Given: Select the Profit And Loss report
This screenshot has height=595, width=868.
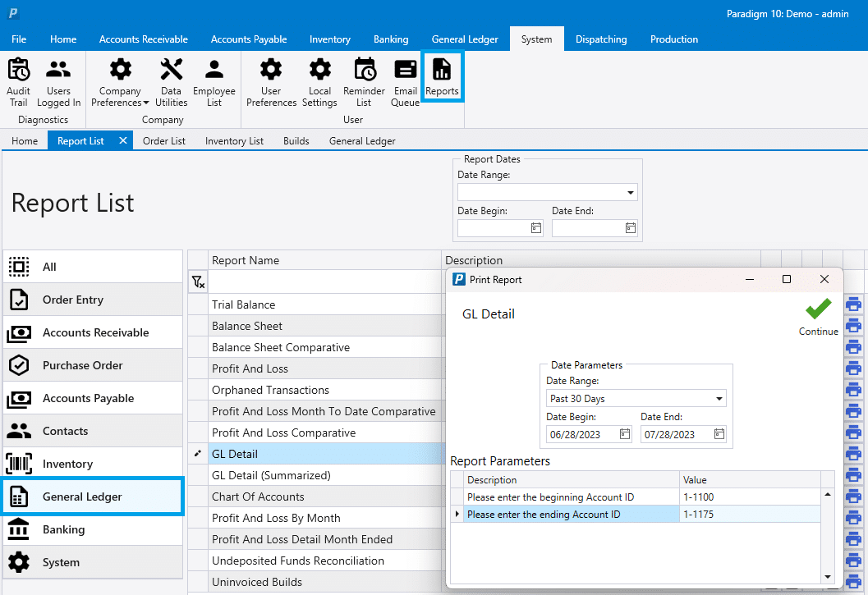Looking at the screenshot, I should (x=325, y=368).
